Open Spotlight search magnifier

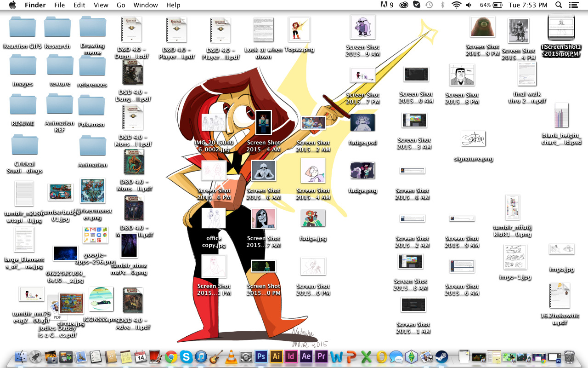click(x=559, y=5)
